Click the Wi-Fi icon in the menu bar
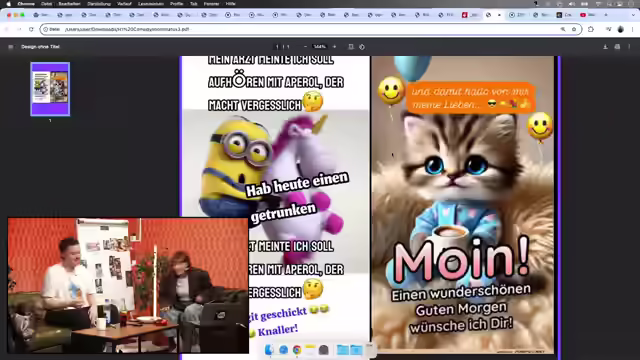640x360 pixels. tap(598, 4)
